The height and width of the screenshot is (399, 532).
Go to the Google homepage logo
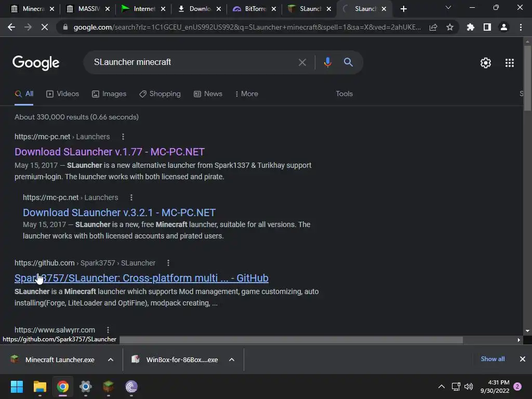click(x=36, y=63)
